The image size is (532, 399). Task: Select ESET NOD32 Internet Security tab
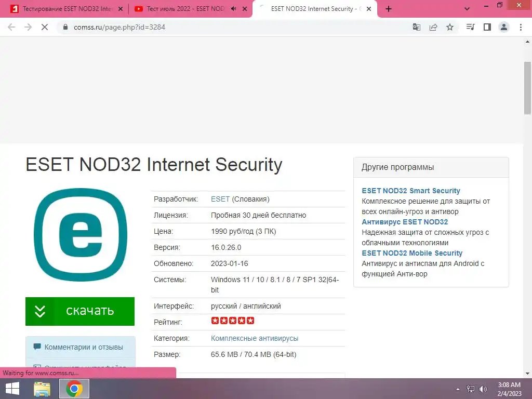click(314, 9)
